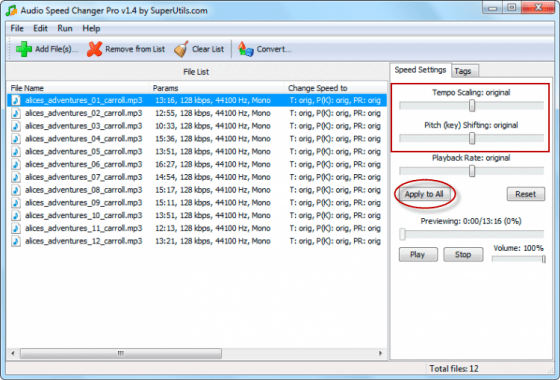
Task: Minimize the Audio Speed Changer window
Action: 493,8
